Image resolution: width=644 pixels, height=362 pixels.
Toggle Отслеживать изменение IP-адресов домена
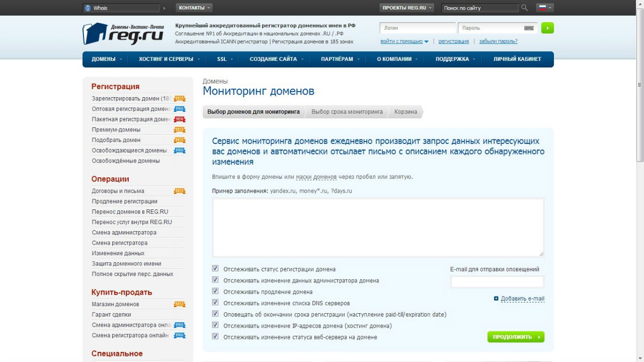point(215,325)
